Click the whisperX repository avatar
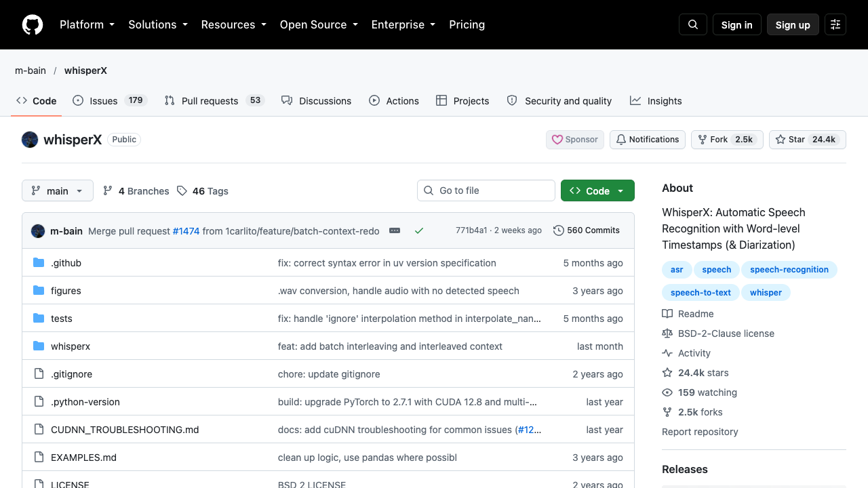The image size is (868, 488). pos(30,140)
